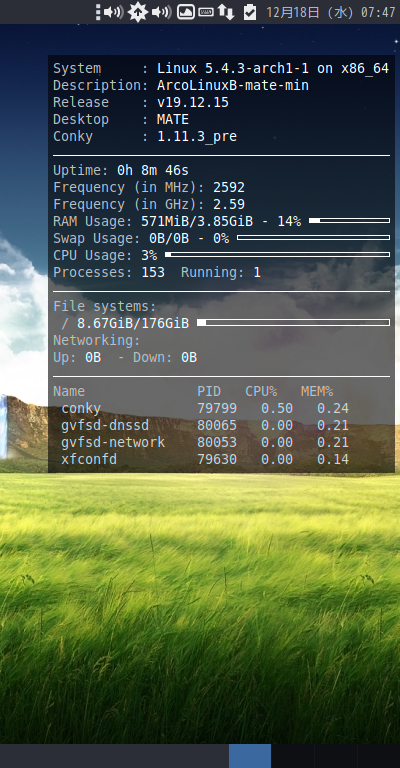Click the root filesystem usage bar
400x768 pixels.
click(293, 323)
